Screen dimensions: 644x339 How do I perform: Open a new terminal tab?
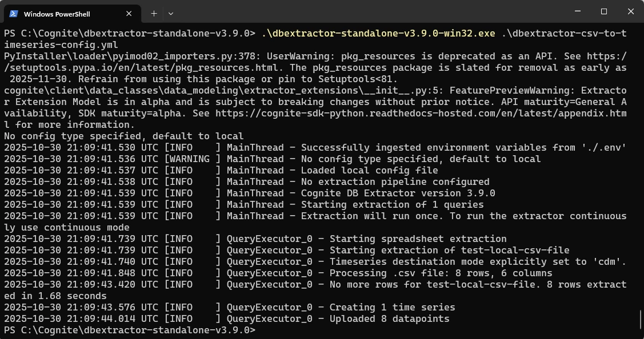click(x=154, y=13)
